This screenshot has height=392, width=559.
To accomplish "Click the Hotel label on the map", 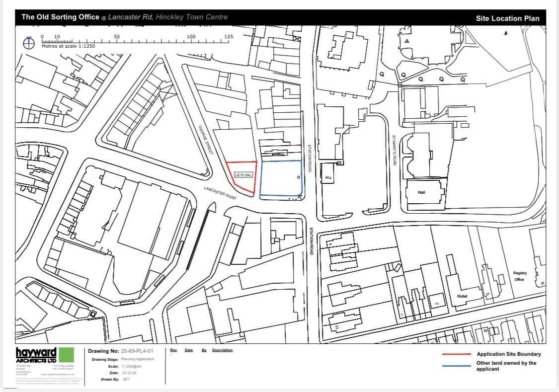I will click(x=462, y=296).
